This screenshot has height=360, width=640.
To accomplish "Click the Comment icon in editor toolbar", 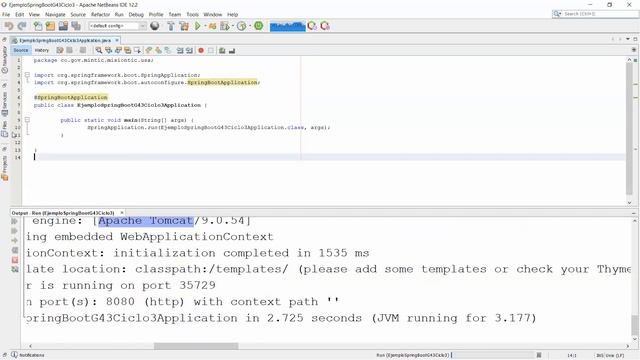I will (x=222, y=50).
